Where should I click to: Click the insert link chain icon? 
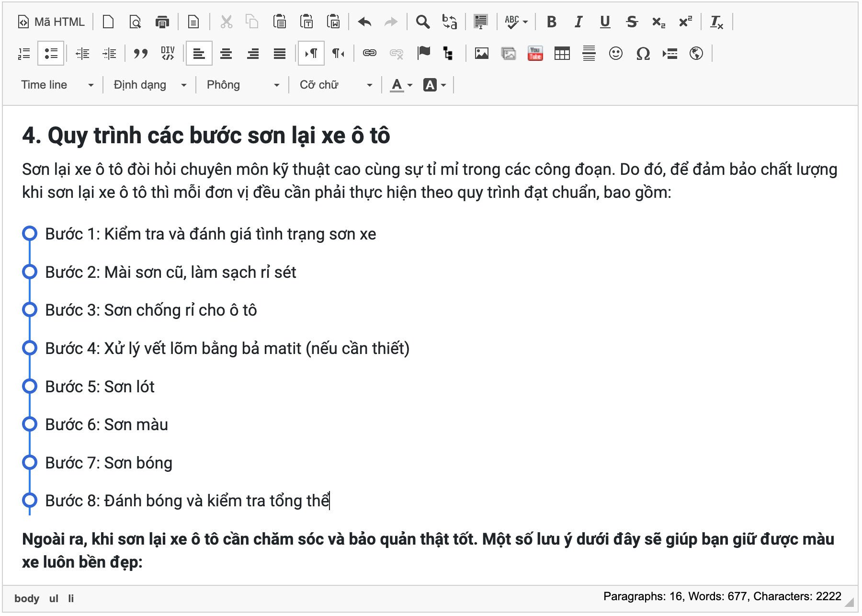(x=369, y=53)
